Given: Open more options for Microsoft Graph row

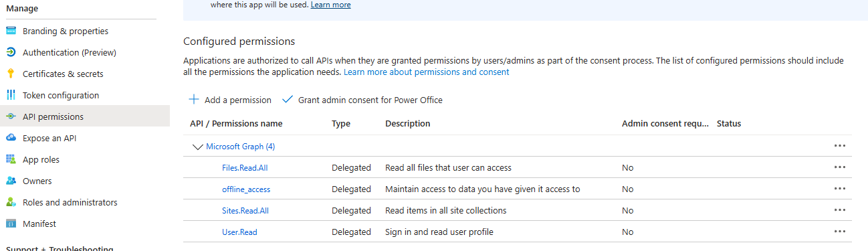Looking at the screenshot, I should pyautogui.click(x=840, y=146).
